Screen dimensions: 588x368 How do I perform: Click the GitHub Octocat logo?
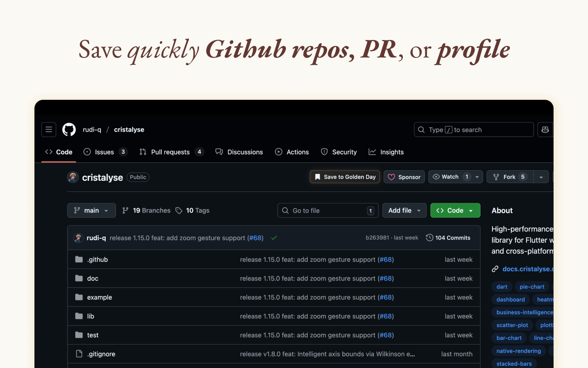69,130
